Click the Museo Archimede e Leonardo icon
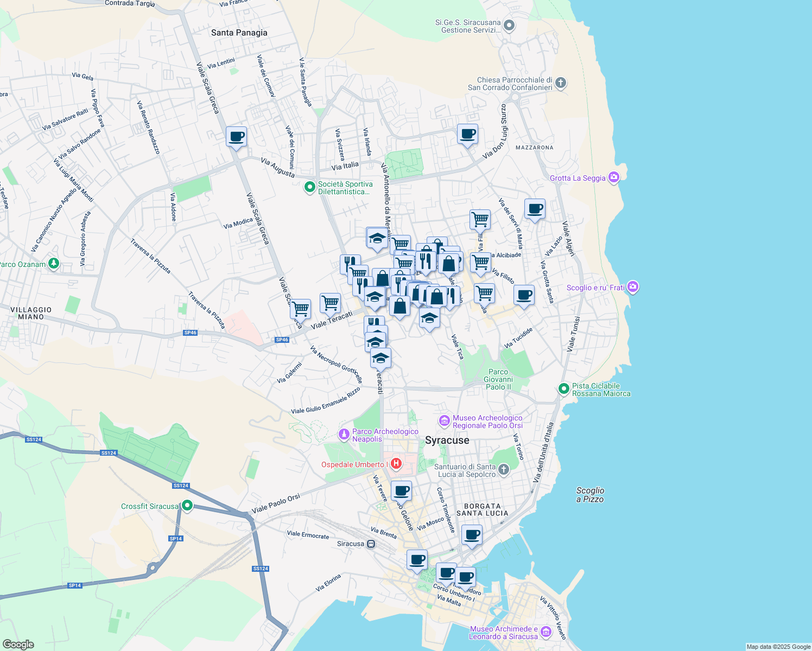 [x=545, y=632]
